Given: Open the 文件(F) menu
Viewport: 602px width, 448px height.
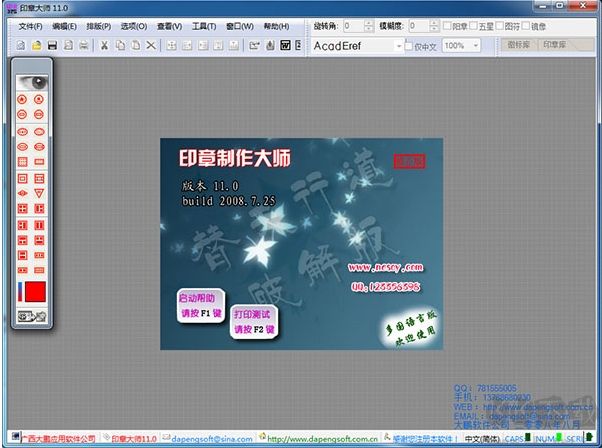Looking at the screenshot, I should (32, 25).
